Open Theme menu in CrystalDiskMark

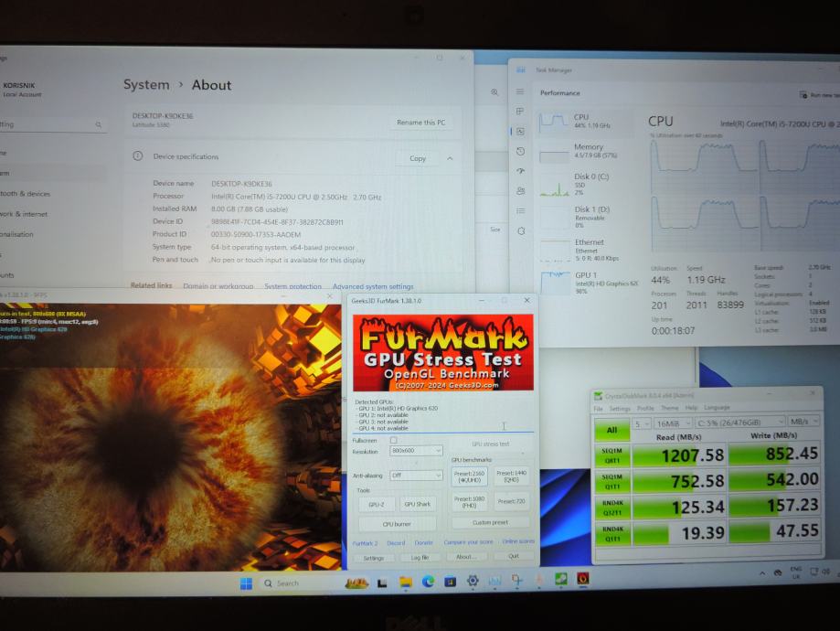(x=670, y=408)
